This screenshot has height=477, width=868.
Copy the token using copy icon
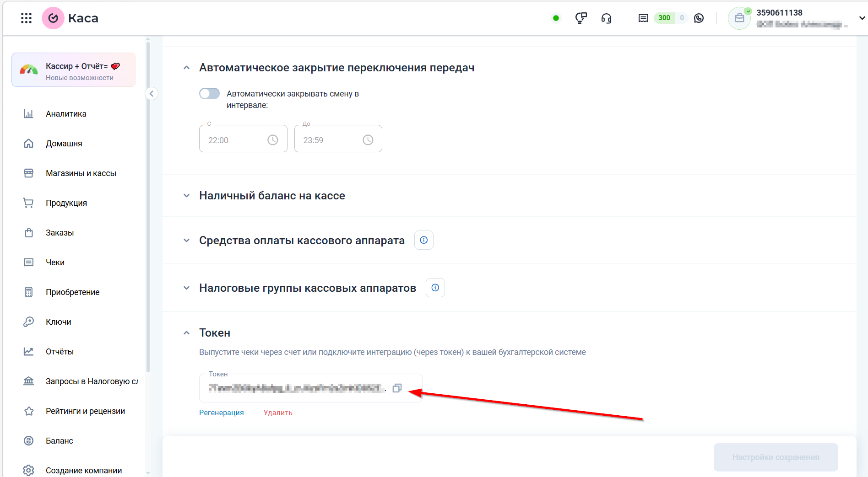click(x=397, y=387)
